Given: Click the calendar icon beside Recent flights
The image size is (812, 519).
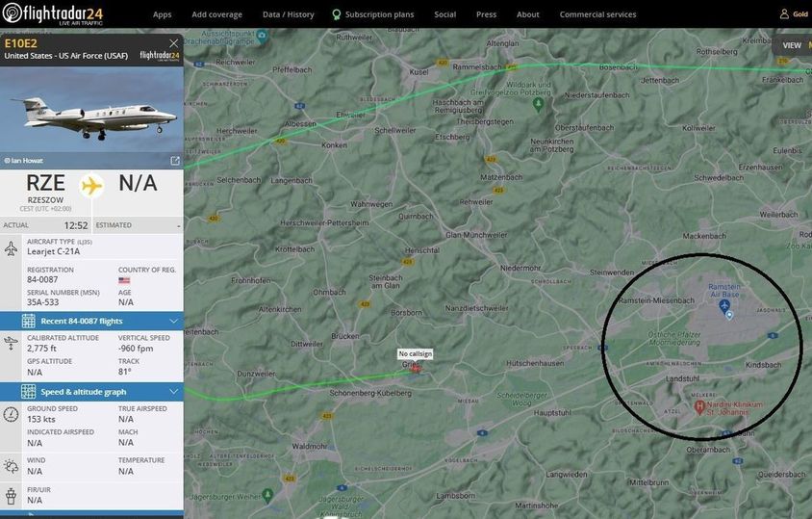Looking at the screenshot, I should (28, 321).
